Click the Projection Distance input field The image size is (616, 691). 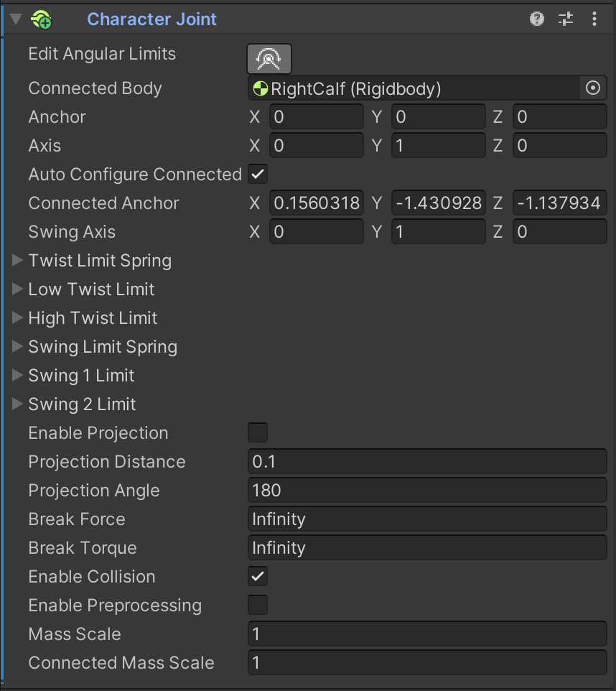pyautogui.click(x=427, y=462)
